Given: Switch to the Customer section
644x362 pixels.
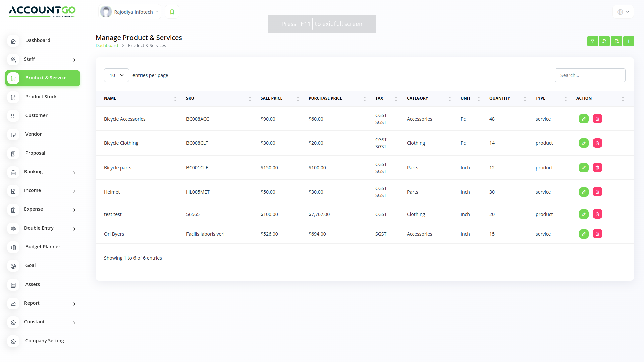Looking at the screenshot, I should click(36, 115).
